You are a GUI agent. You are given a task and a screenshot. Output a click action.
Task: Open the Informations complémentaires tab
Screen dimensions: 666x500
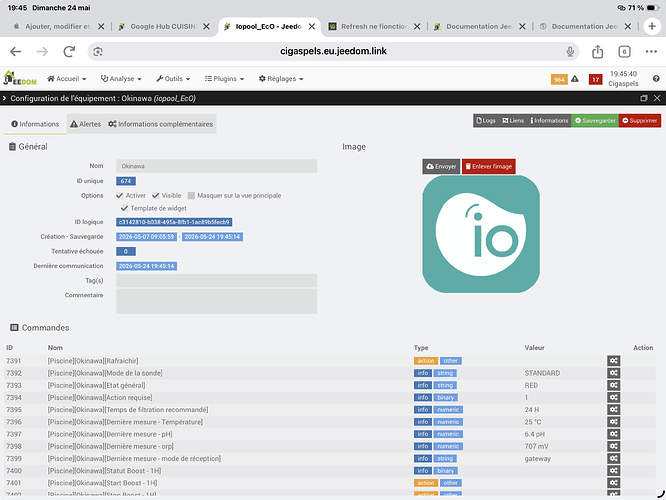(x=161, y=124)
